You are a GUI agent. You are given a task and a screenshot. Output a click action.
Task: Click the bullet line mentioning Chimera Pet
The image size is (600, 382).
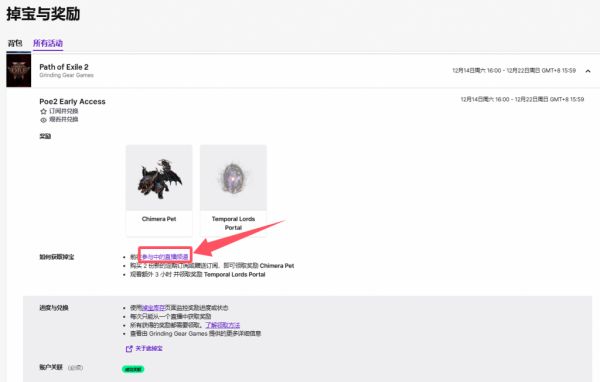coord(212,266)
